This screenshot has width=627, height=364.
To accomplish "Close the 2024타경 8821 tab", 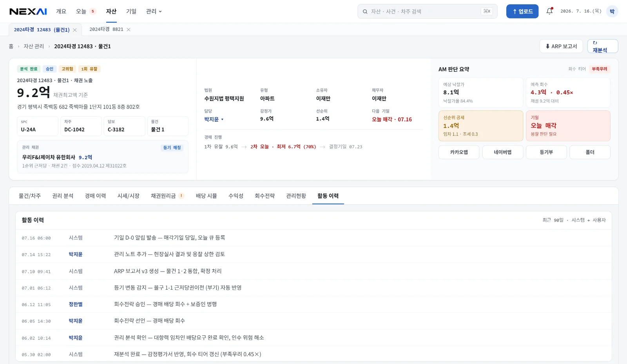I will coord(129,29).
